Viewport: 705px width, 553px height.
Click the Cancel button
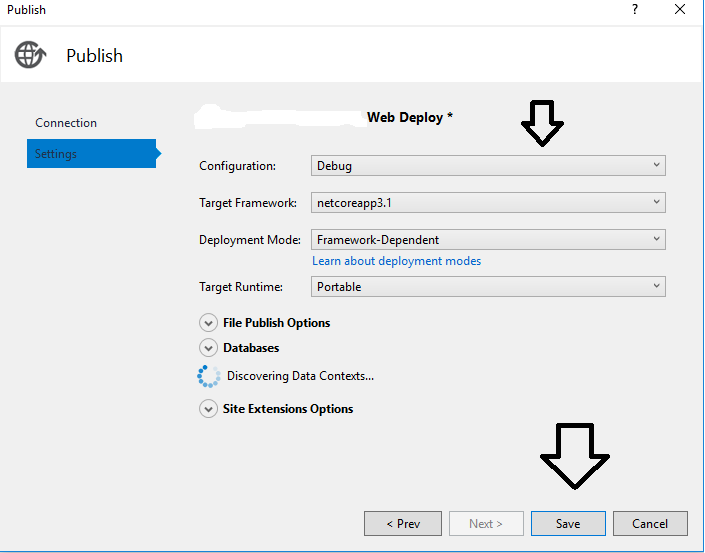(x=650, y=523)
